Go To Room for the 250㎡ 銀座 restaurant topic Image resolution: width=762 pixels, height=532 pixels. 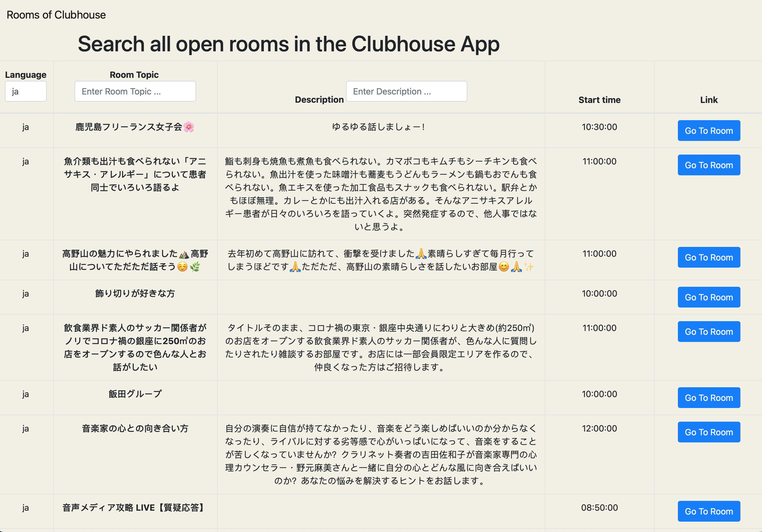(708, 332)
